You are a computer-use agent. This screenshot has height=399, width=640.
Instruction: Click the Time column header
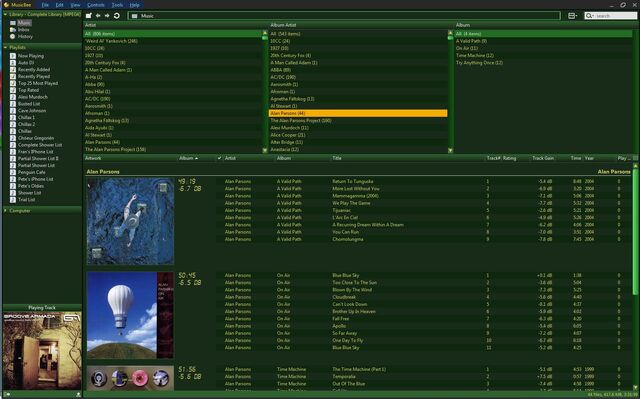[x=576, y=158]
